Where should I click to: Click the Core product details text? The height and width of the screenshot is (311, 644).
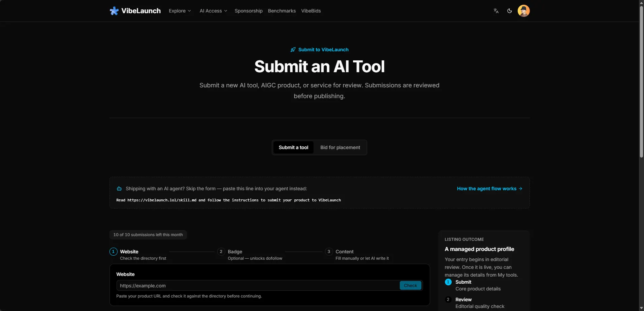pyautogui.click(x=478, y=289)
